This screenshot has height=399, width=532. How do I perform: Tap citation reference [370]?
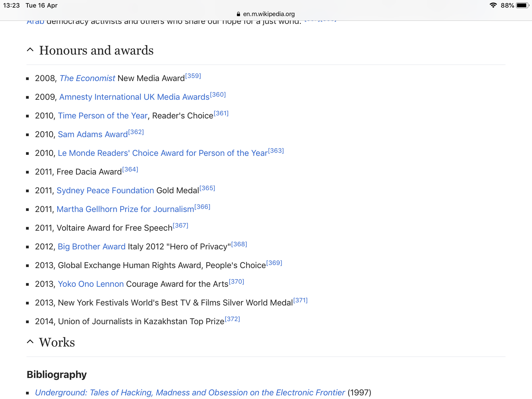pos(237,282)
